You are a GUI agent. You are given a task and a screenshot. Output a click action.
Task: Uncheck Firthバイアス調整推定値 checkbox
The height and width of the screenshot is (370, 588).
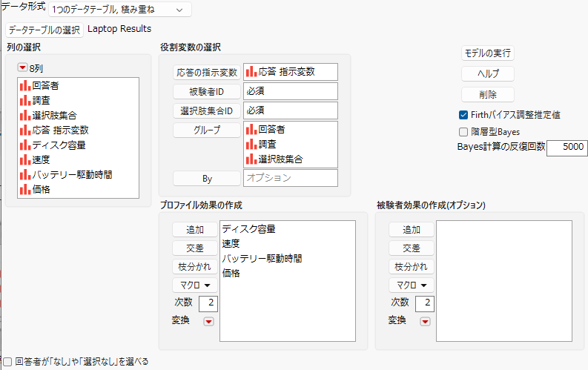[x=463, y=115]
